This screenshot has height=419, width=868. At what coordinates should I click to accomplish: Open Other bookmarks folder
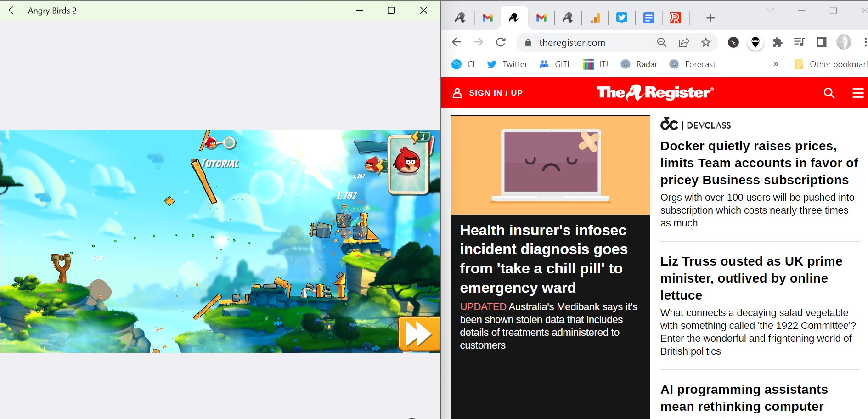click(x=831, y=64)
